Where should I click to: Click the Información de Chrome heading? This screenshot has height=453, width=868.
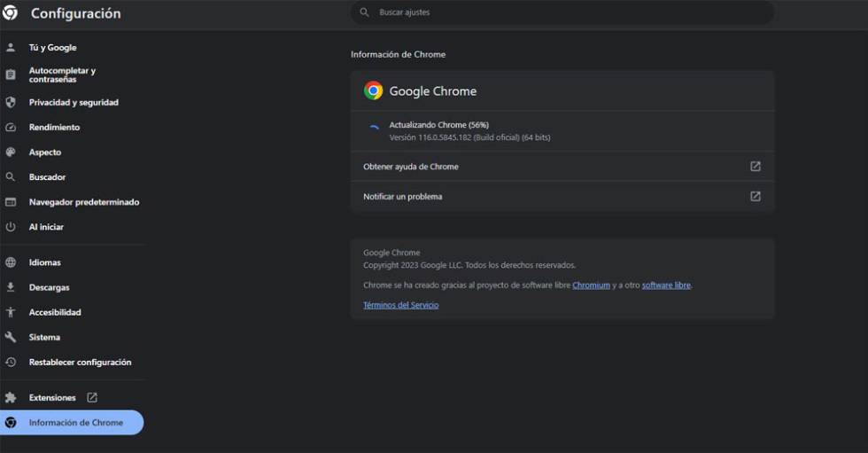point(398,54)
